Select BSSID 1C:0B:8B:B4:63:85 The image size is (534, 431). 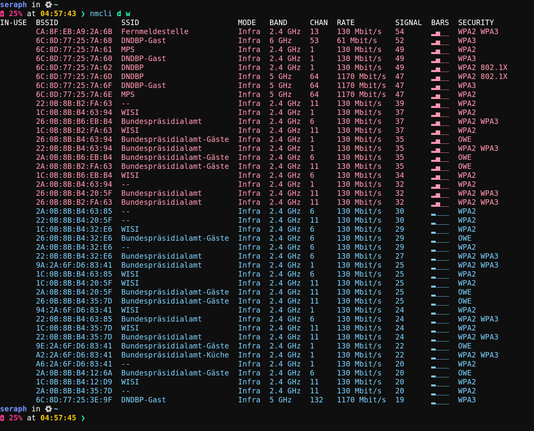74,274
